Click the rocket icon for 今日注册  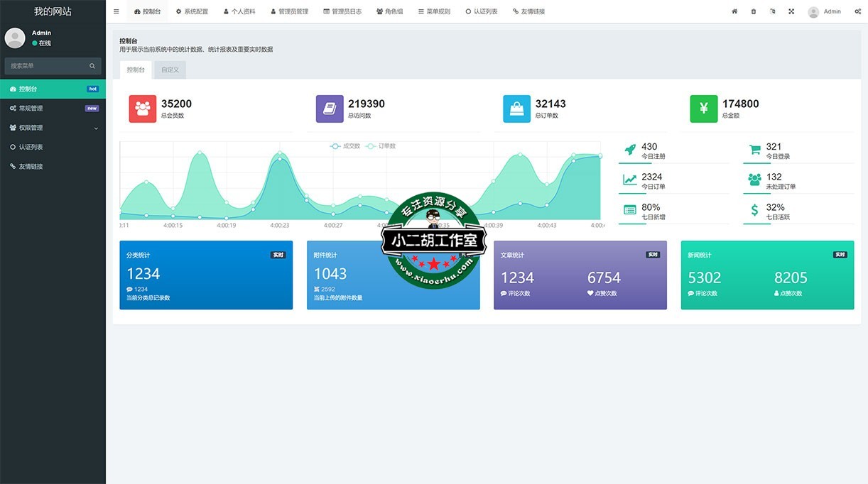tap(629, 150)
